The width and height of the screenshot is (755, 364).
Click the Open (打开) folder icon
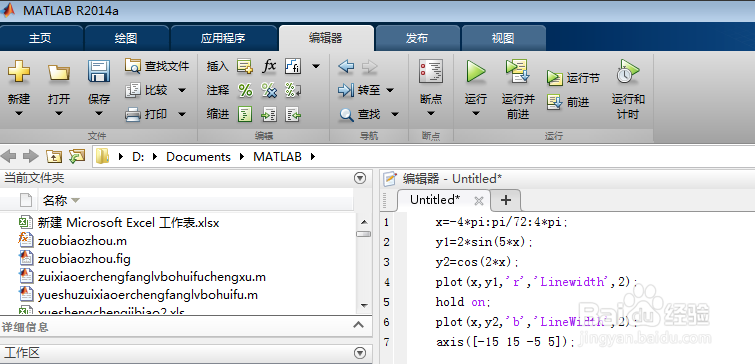click(59, 72)
